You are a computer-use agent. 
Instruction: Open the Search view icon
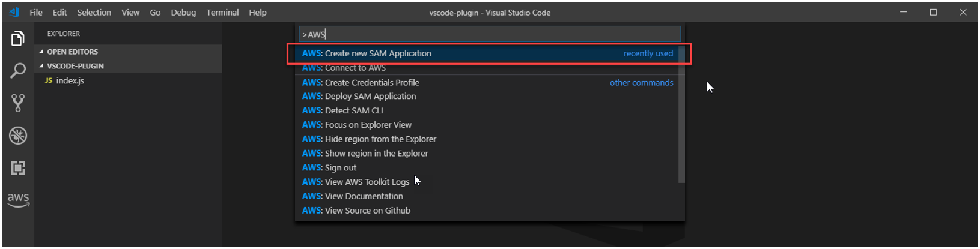(x=18, y=71)
